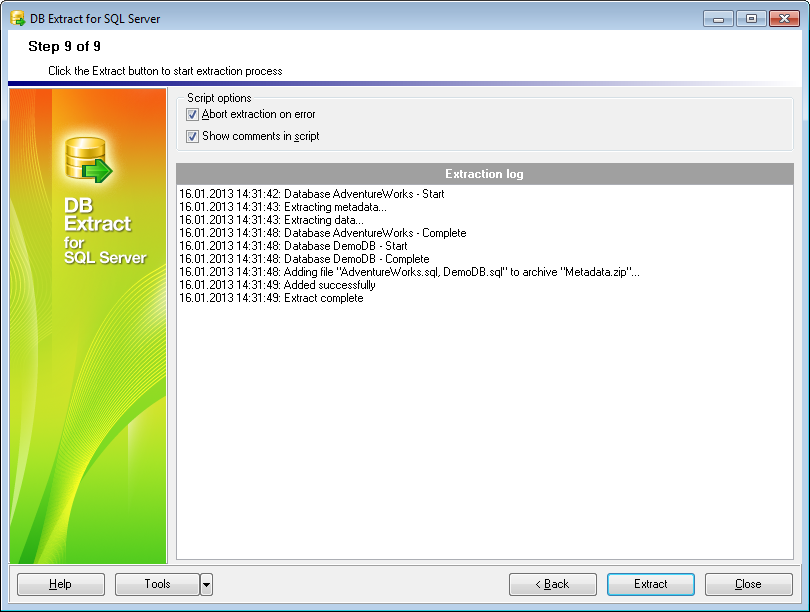Open the Tools menu button

point(157,584)
